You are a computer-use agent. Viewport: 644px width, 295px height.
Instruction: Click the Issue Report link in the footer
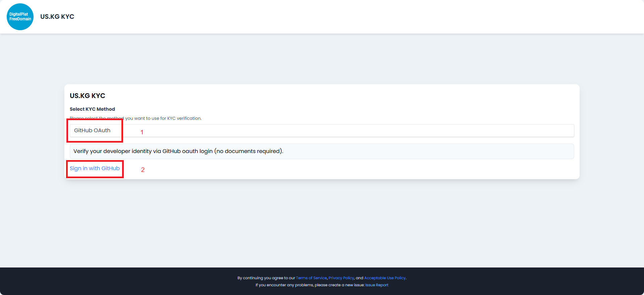[x=377, y=285]
